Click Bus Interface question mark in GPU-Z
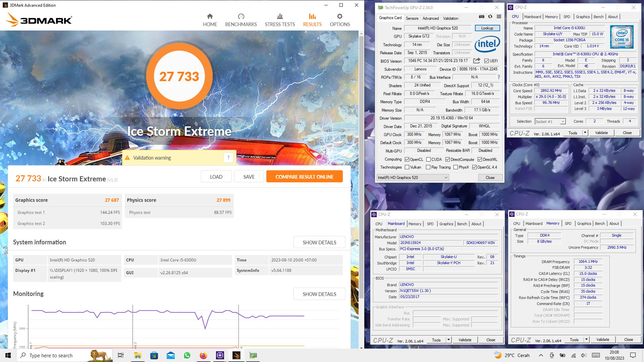Viewport: 644px width, 362px height. coord(499,77)
